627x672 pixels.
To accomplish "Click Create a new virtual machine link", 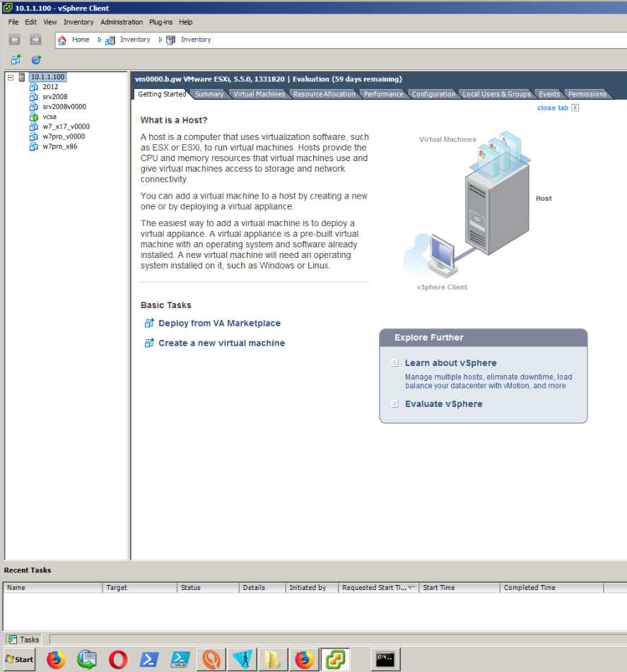I will tap(221, 343).
